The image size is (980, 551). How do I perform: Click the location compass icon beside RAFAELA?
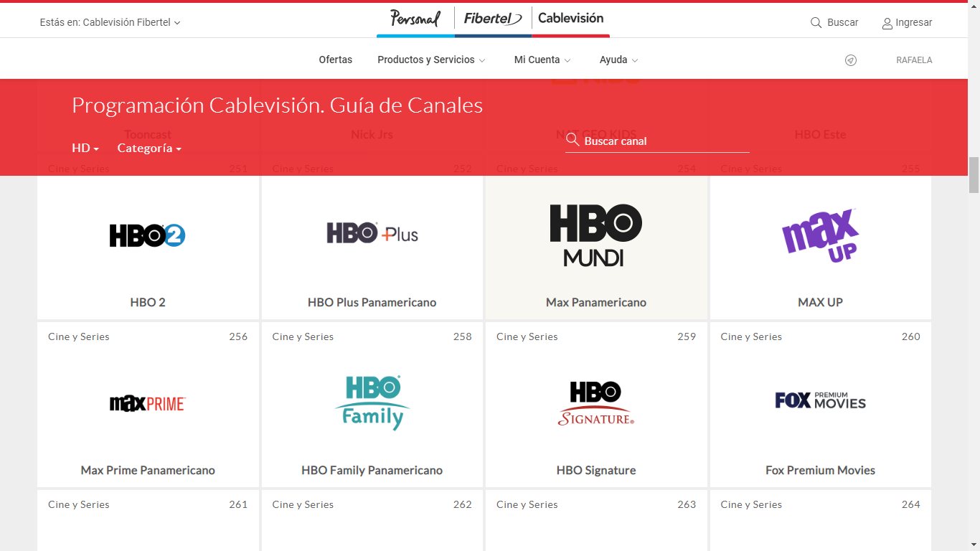coord(851,60)
